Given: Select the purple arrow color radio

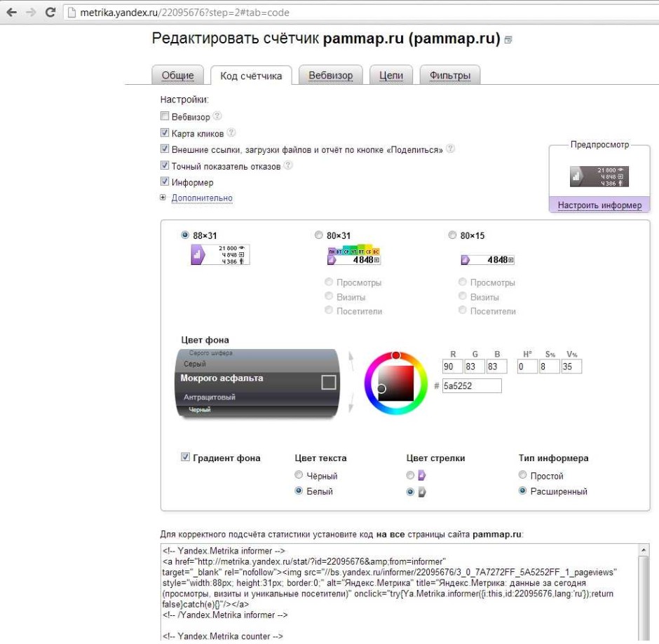Looking at the screenshot, I should coord(410,475).
